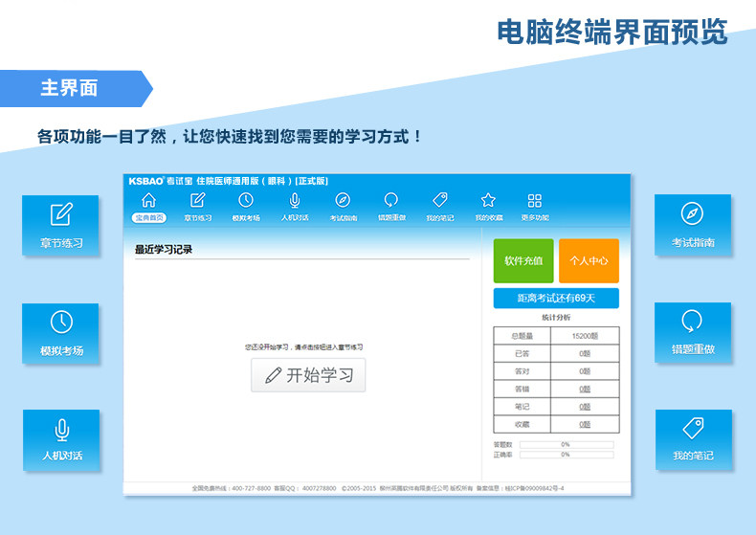Click the 最近学习记录 heading
This screenshot has height=535, width=756.
[x=164, y=249]
